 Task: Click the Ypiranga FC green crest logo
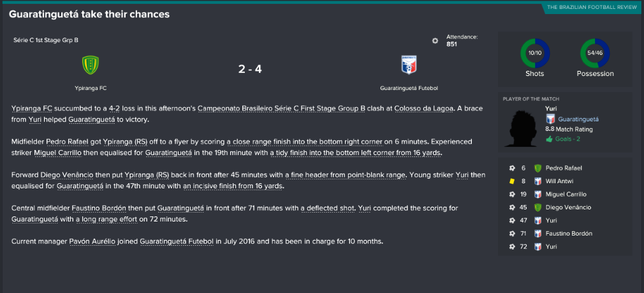91,65
